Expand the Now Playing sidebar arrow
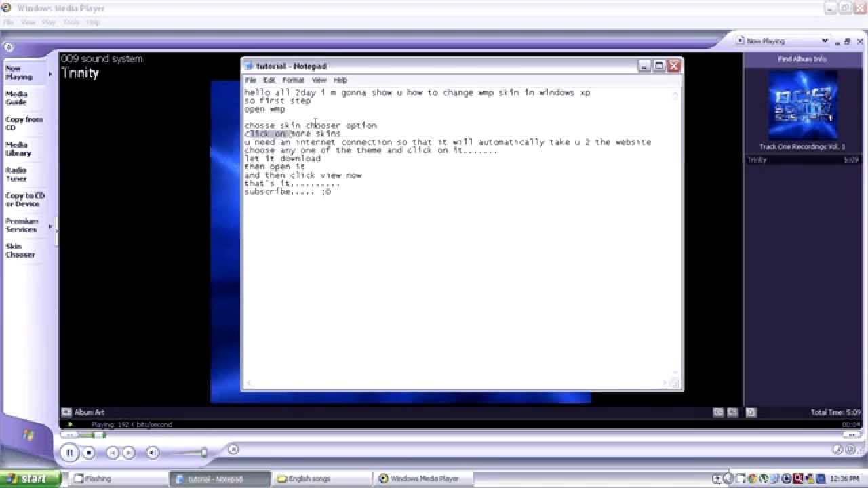 click(x=50, y=73)
